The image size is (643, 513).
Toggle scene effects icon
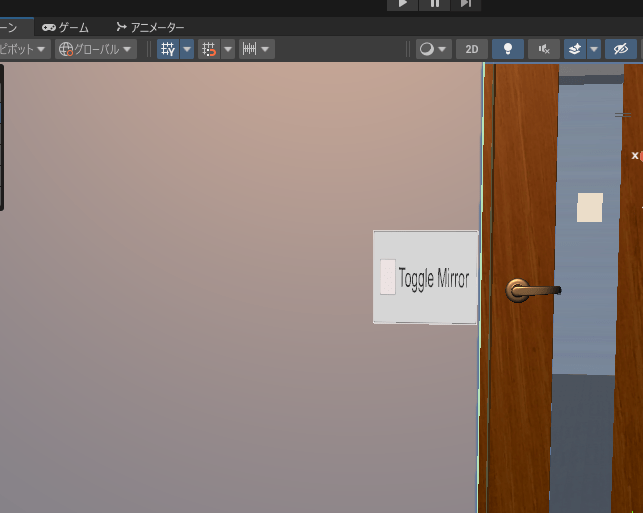(x=575, y=49)
